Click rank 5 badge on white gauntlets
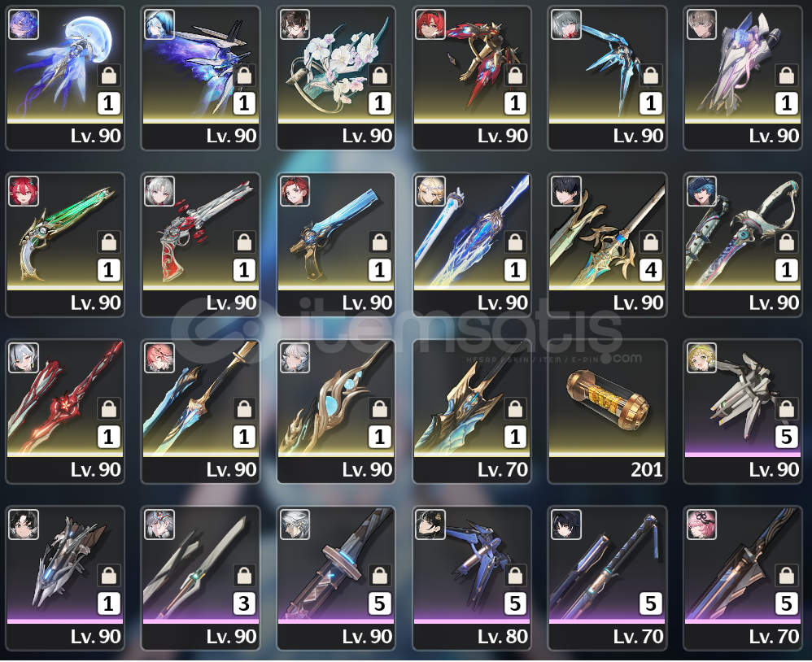812x662 pixels. 787,437
